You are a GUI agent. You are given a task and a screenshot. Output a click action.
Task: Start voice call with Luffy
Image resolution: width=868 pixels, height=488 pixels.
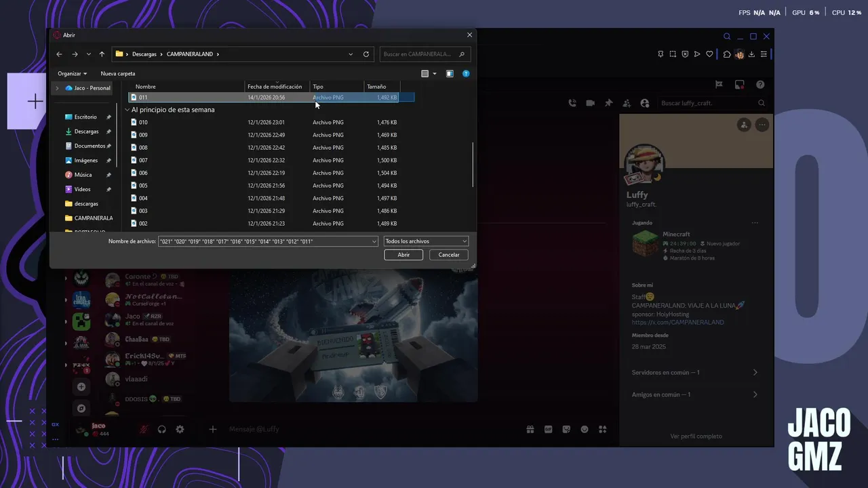click(572, 103)
